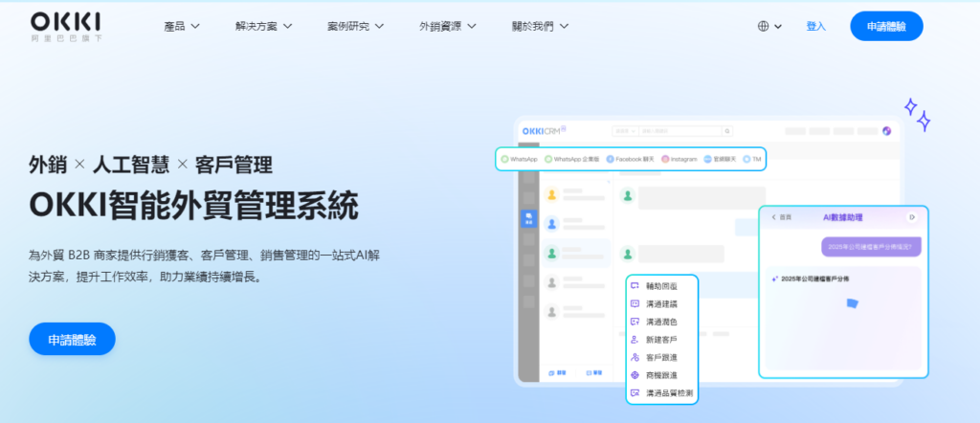
Task: Click the Instagram channel icon
Action: click(x=665, y=159)
